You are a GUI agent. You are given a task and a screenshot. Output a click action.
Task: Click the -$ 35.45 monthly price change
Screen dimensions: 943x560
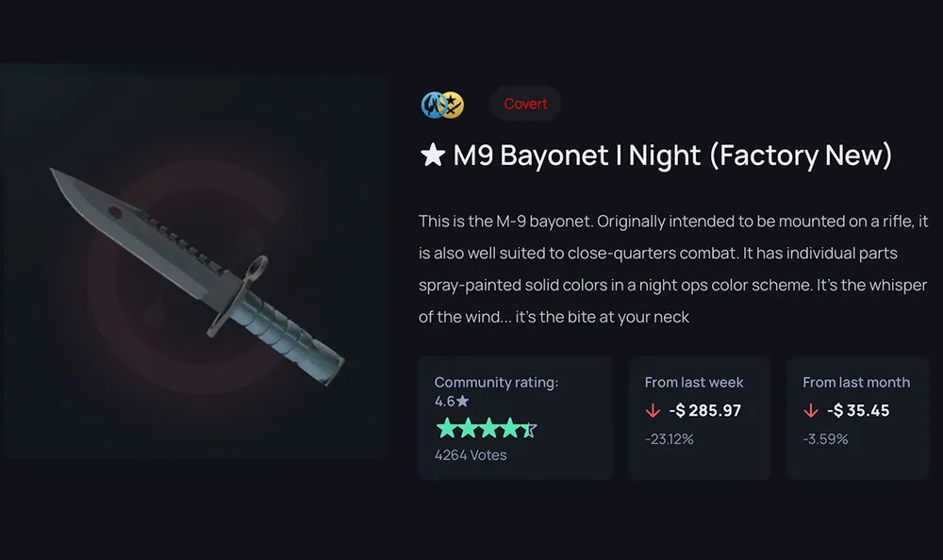point(858,411)
